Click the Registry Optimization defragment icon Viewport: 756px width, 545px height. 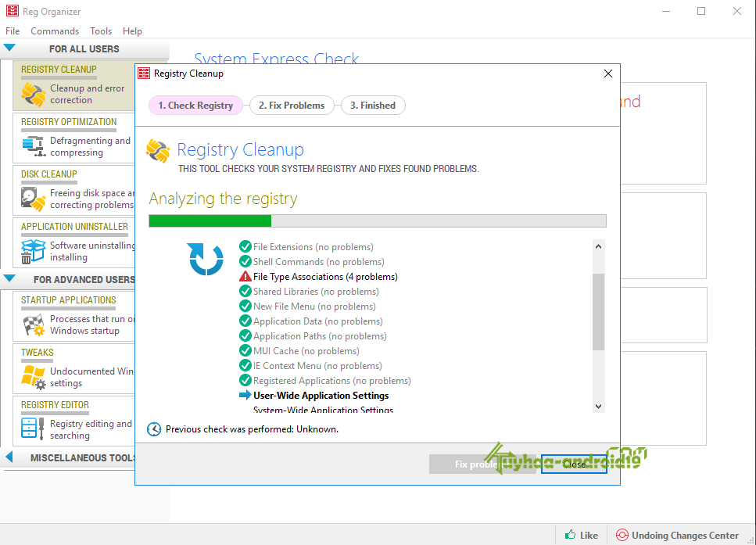[34, 146]
